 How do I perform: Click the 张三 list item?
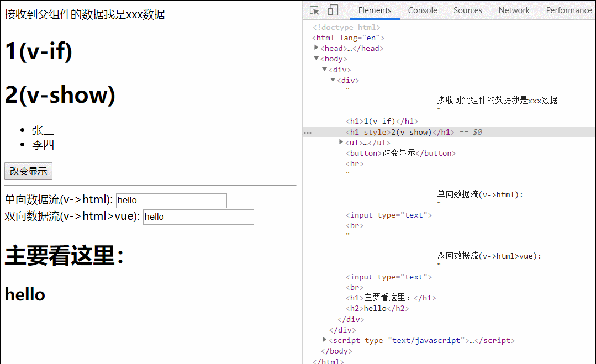[x=43, y=131]
